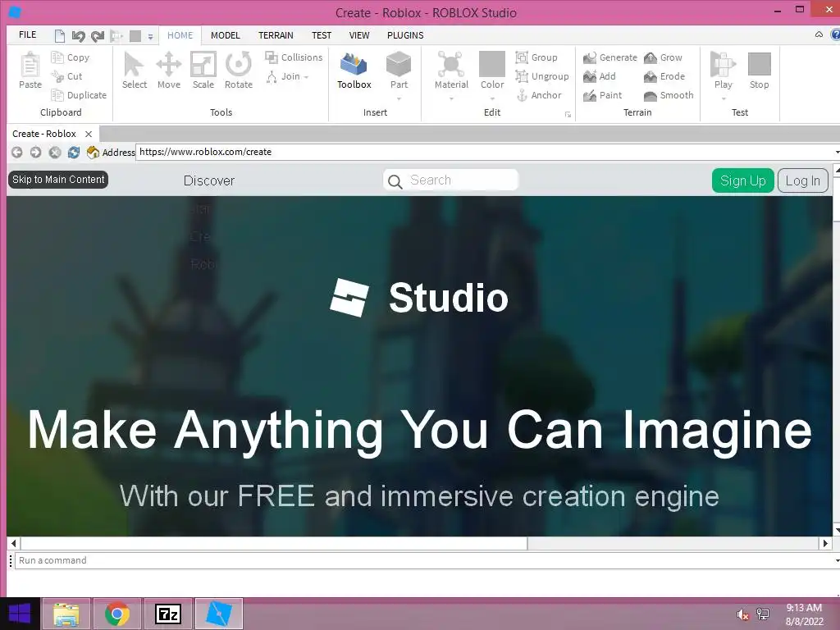This screenshot has height=630, width=840.
Task: Expand the Color dropdown arrow
Action: (x=492, y=98)
